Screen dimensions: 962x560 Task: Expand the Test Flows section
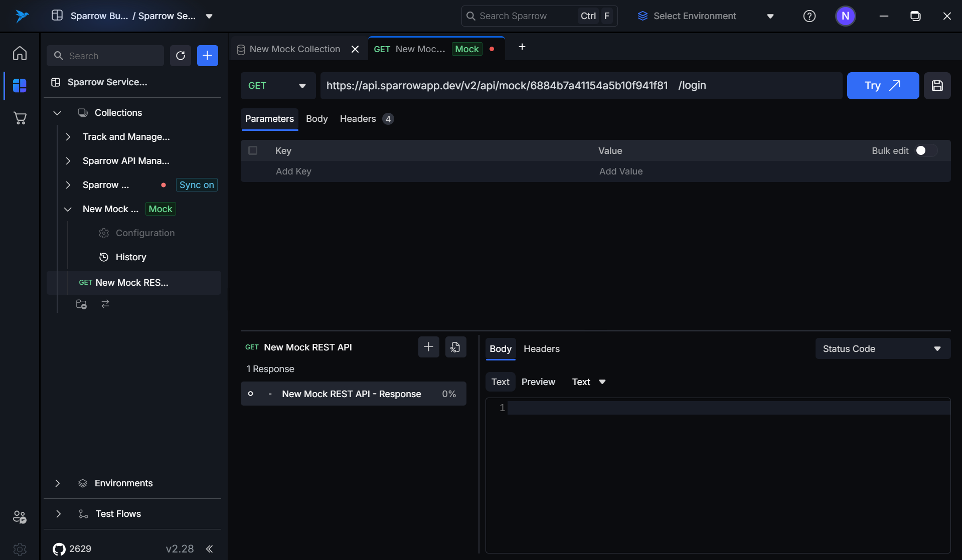58,514
